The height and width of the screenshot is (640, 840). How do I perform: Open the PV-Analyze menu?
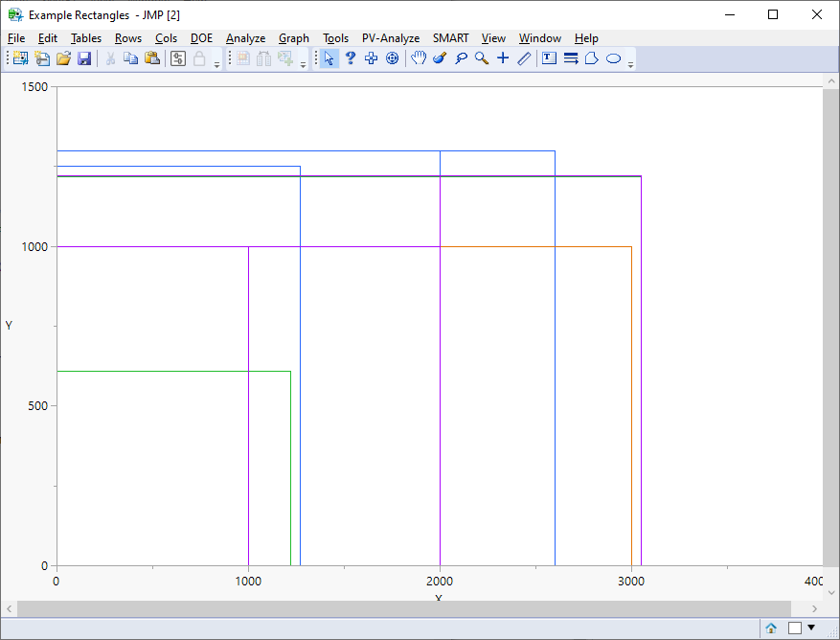tap(390, 38)
